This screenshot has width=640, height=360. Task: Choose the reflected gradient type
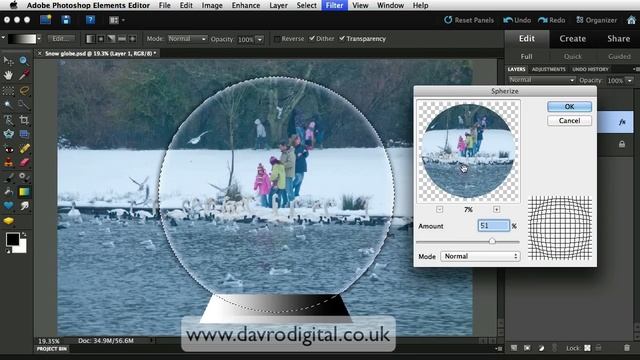pyautogui.click(x=122, y=39)
